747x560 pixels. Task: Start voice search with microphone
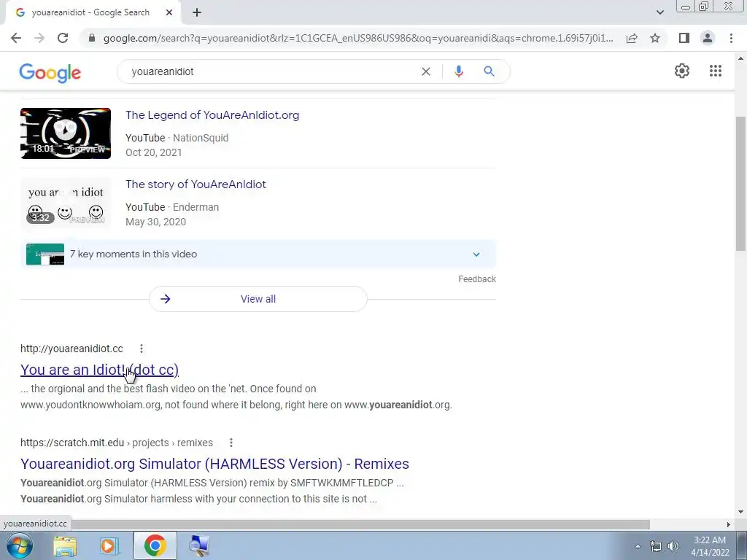coord(459,71)
